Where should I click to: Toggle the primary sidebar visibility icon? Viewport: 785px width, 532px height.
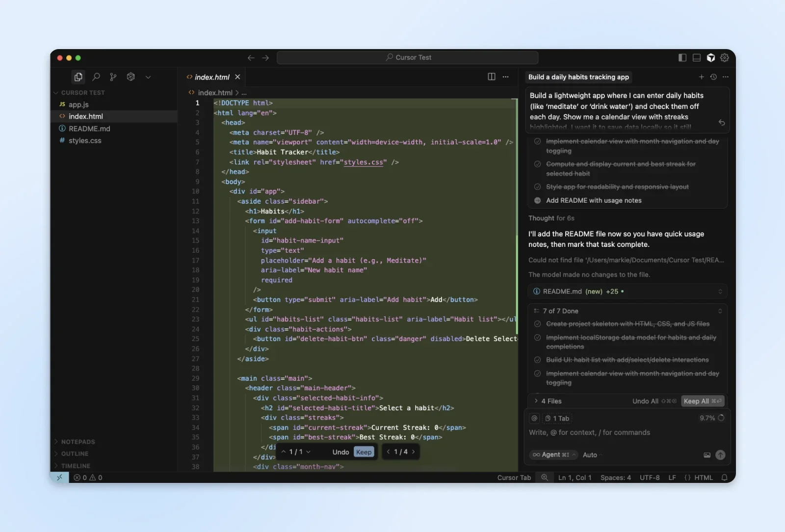(x=682, y=57)
